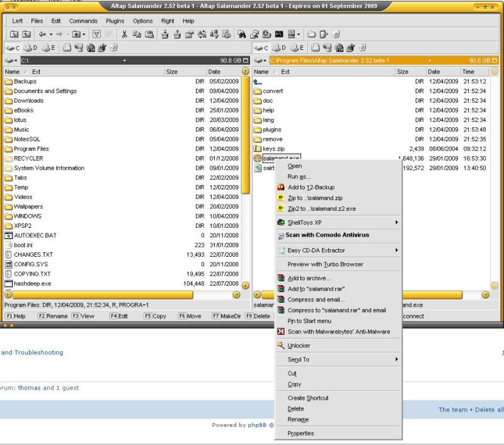
Task: Click left panel scroll-down arrow button
Action: click(245, 285)
